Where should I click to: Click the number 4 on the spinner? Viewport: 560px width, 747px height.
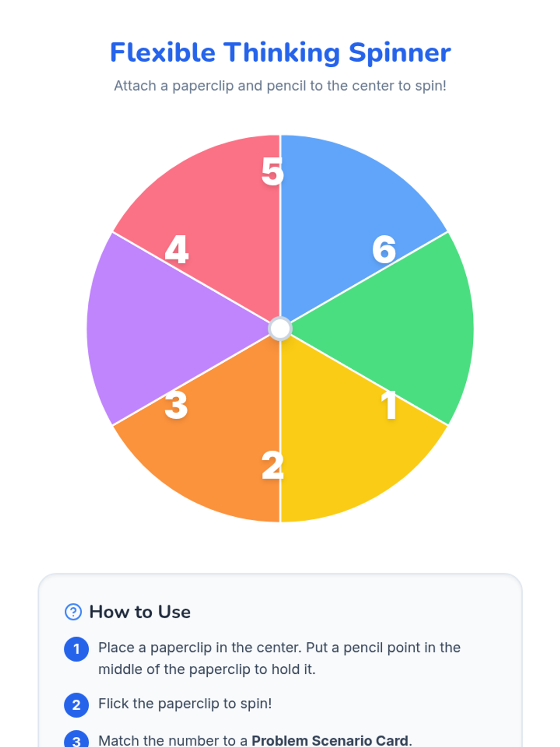point(177,249)
